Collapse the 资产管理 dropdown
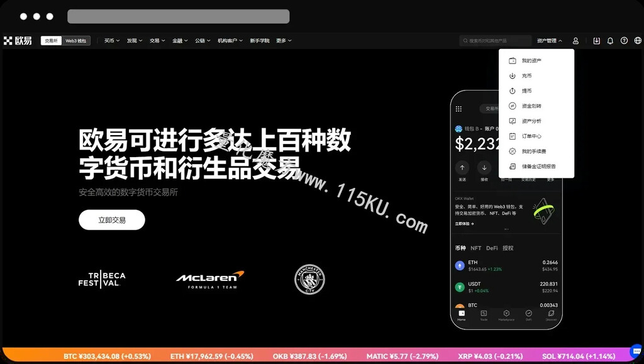Viewport: 644px width, 364px height. click(550, 41)
